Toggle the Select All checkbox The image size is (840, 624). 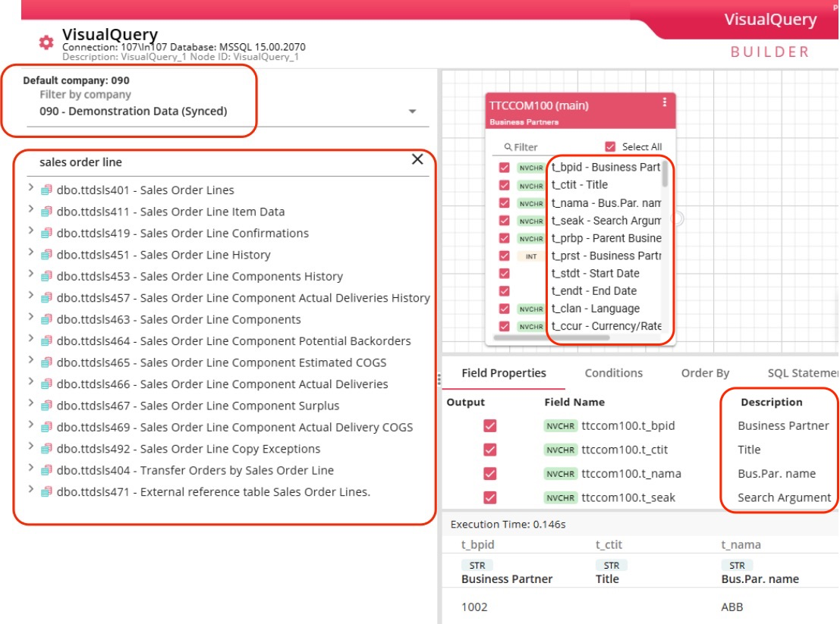coord(610,146)
